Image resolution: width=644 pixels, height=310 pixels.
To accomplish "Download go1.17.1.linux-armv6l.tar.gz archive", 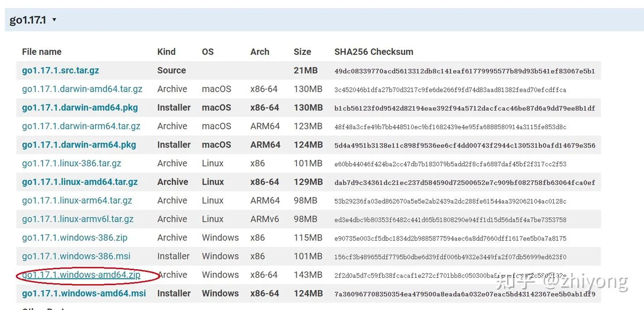I will click(78, 219).
